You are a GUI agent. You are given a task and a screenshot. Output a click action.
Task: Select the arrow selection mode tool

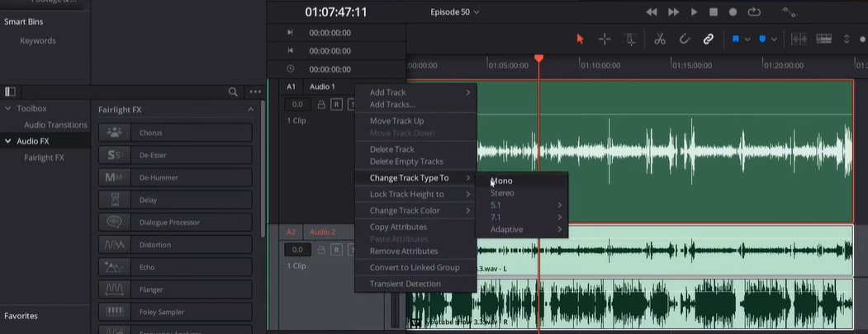pos(580,39)
